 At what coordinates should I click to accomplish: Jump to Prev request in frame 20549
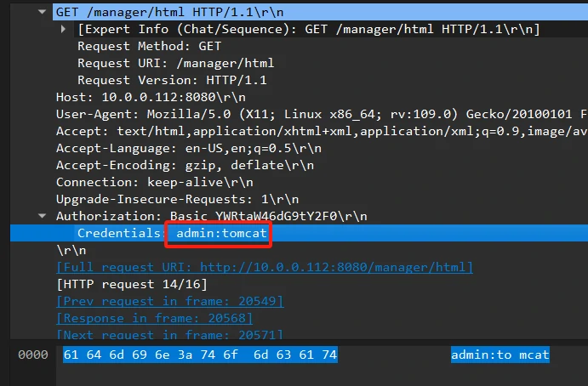(x=169, y=301)
